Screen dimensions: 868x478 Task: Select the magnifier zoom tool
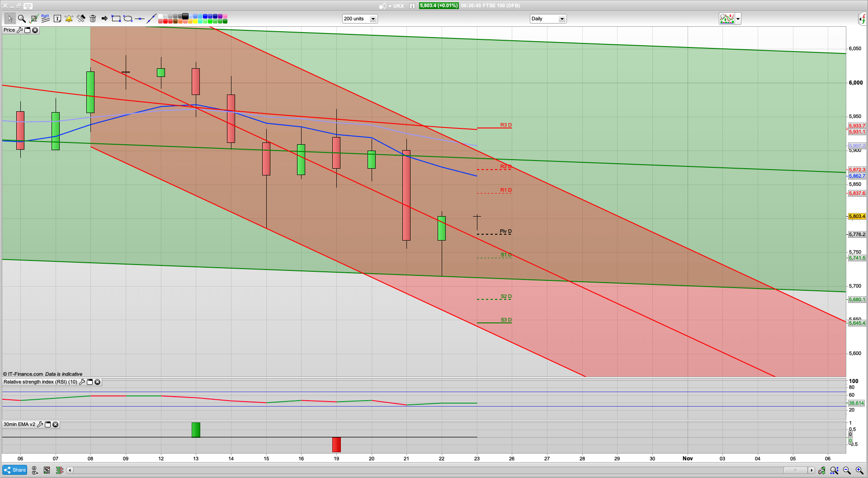pyautogui.click(x=21, y=19)
